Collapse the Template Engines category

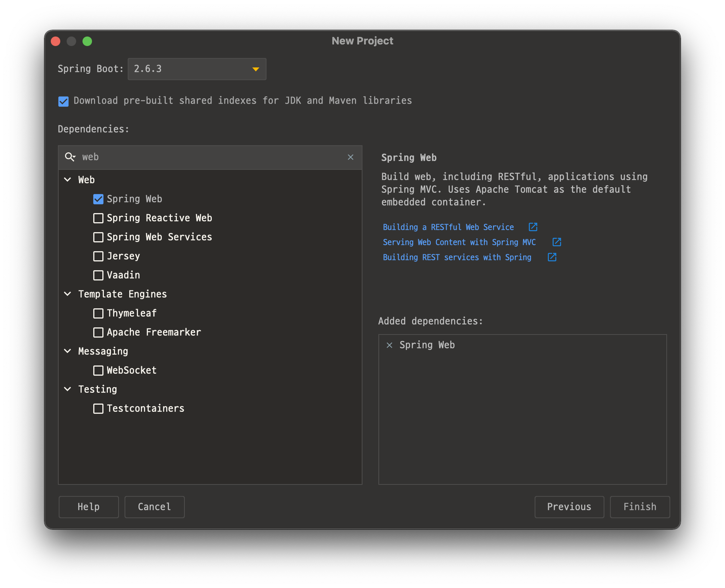pos(68,294)
